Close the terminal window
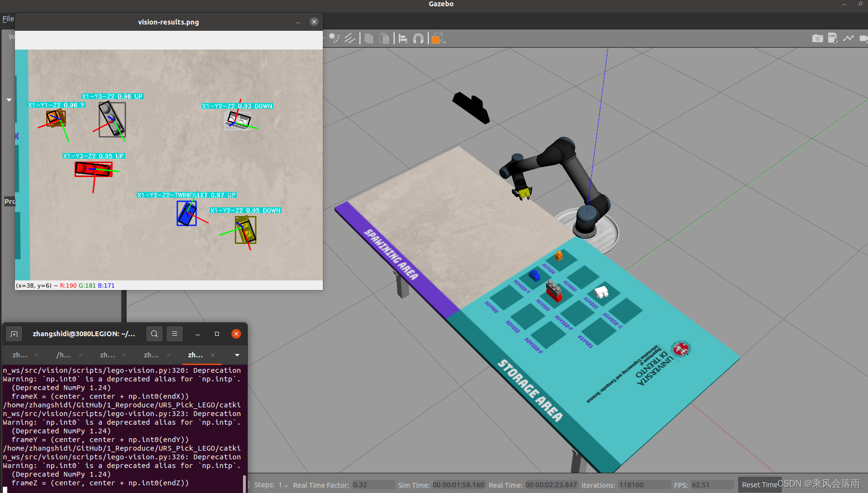The height and width of the screenshot is (493, 868). (x=236, y=334)
